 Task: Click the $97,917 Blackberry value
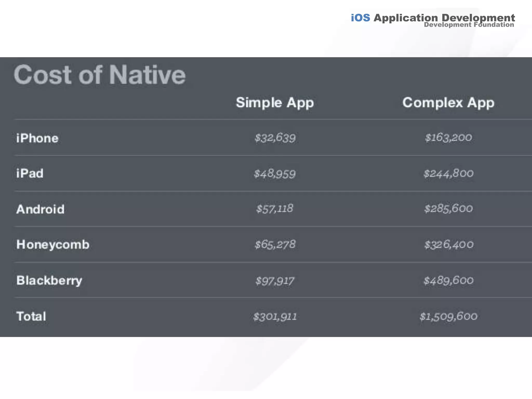click(x=275, y=281)
